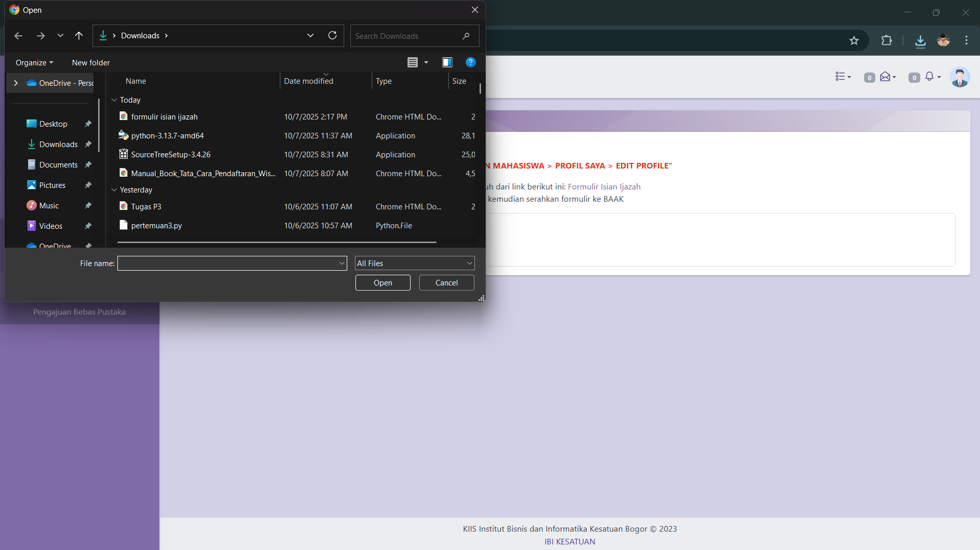
Task: Open the messages envelope icon
Action: click(x=885, y=77)
